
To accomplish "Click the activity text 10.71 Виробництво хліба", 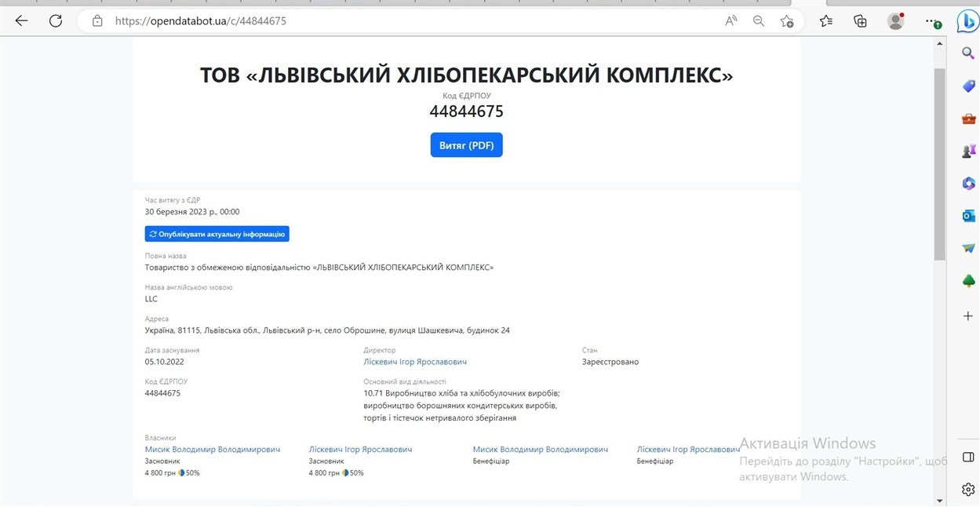I will pyautogui.click(x=461, y=406).
